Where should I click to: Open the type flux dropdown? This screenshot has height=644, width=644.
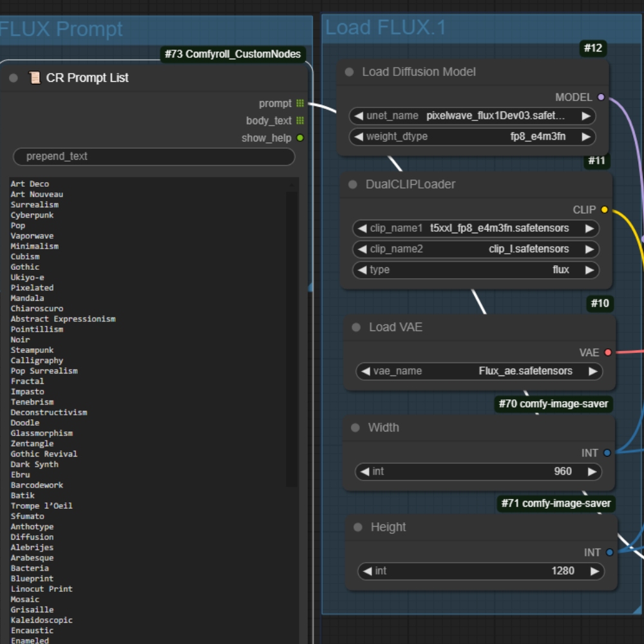coord(476,270)
